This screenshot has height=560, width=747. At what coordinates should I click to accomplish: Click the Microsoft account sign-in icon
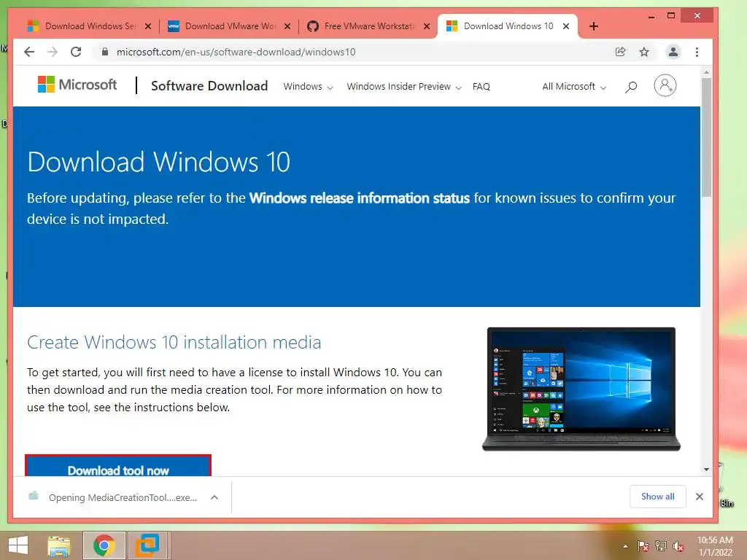pyautogui.click(x=665, y=86)
